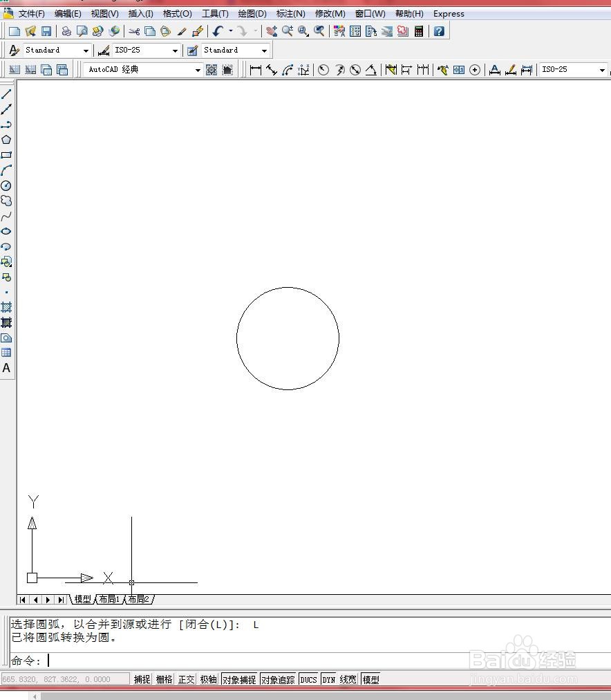This screenshot has width=611, height=700.
Task: Toggle 极轴 polar tracking
Action: coord(208,679)
